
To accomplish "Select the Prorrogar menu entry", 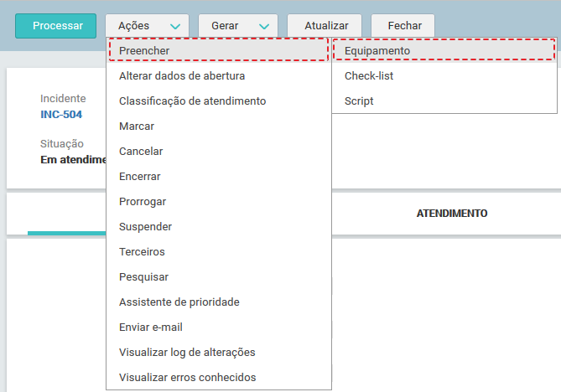I will pyautogui.click(x=219, y=202).
